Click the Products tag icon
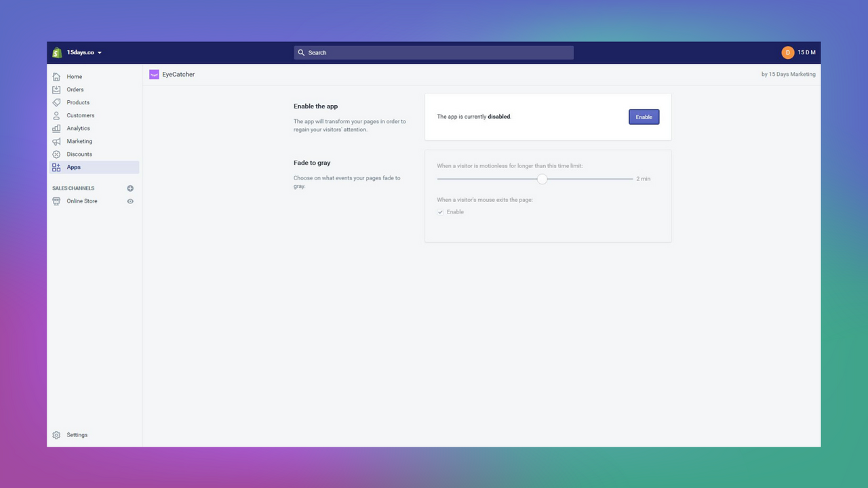This screenshot has height=488, width=868. coord(56,102)
